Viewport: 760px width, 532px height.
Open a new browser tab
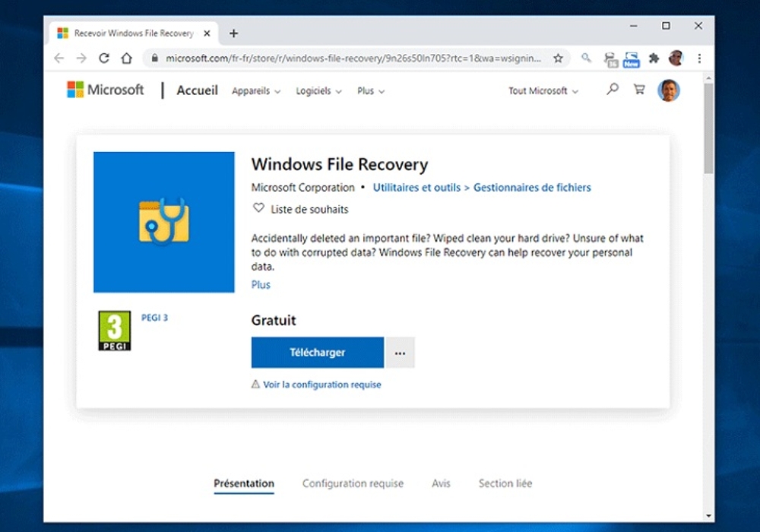pos(233,33)
